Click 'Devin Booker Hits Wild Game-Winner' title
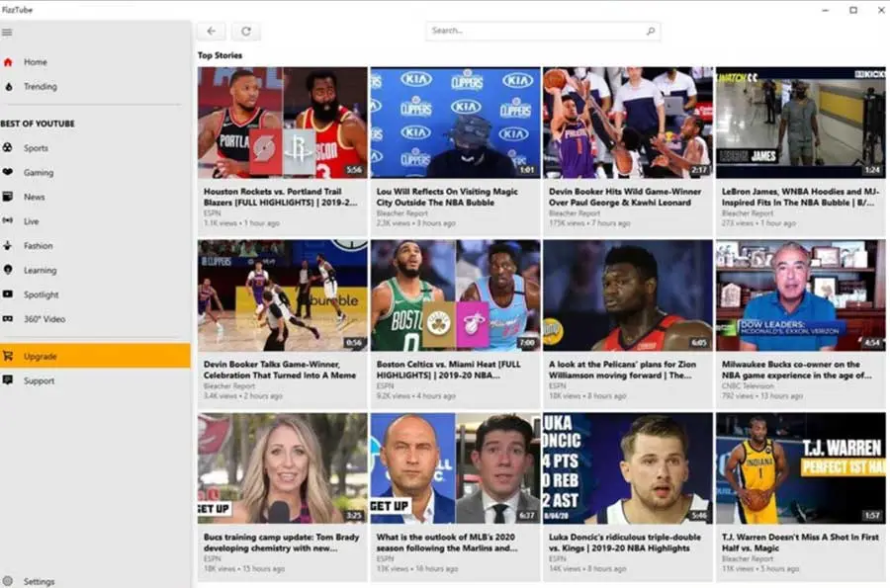This screenshot has width=890, height=588. point(625,197)
